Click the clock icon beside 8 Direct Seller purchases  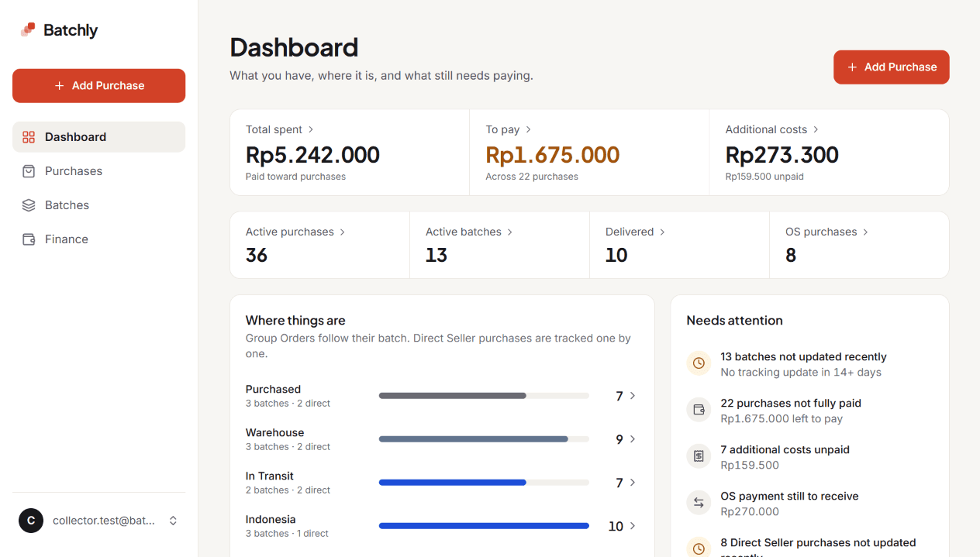[699, 548]
